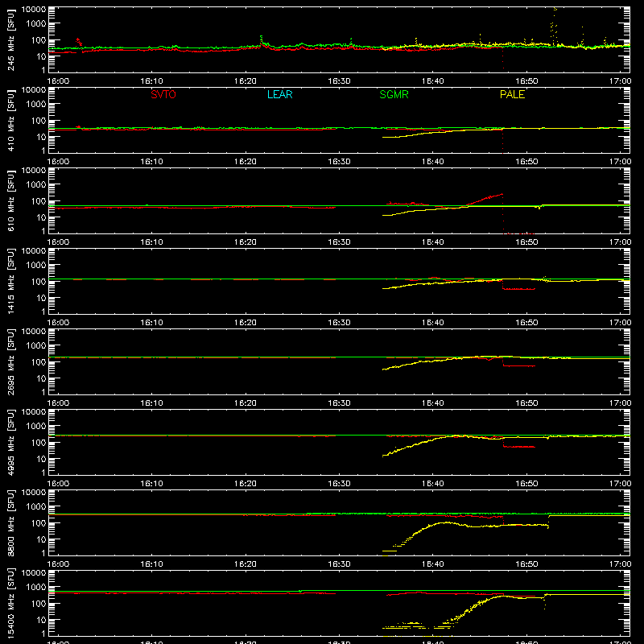
Task: Select the 245 MHz [SFU] axis title
Action: tap(11, 40)
